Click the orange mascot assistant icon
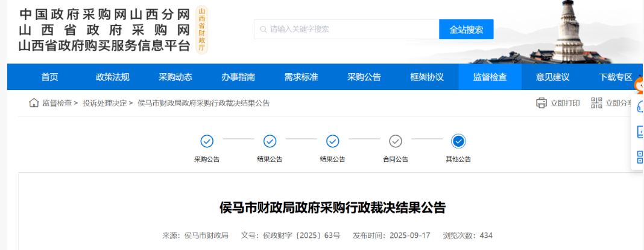This screenshot has height=250, width=644. pos(639,86)
